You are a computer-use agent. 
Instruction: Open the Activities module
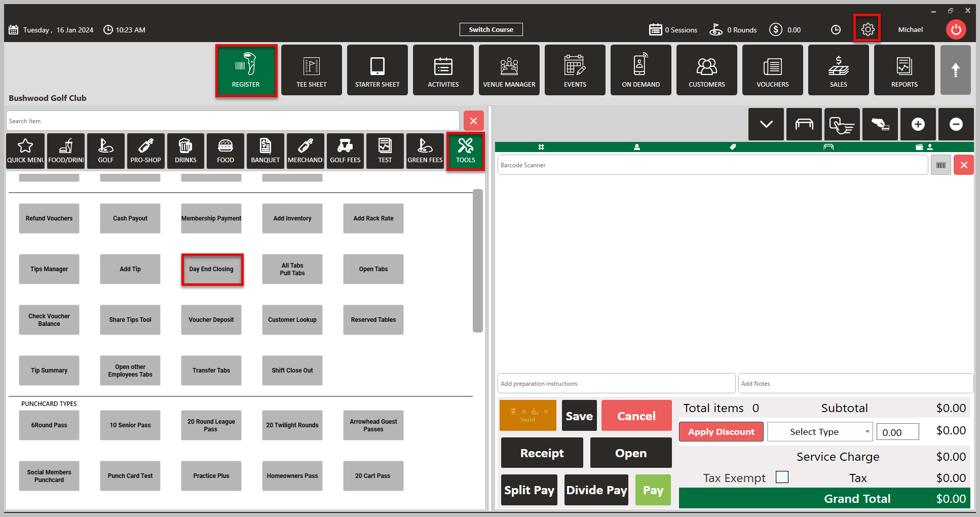point(443,70)
